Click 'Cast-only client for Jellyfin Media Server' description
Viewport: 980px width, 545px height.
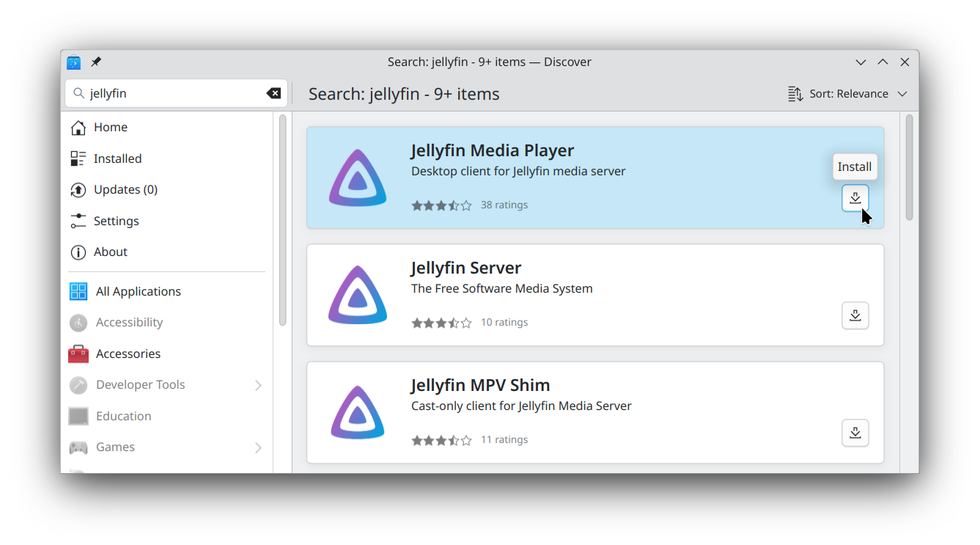(x=521, y=406)
